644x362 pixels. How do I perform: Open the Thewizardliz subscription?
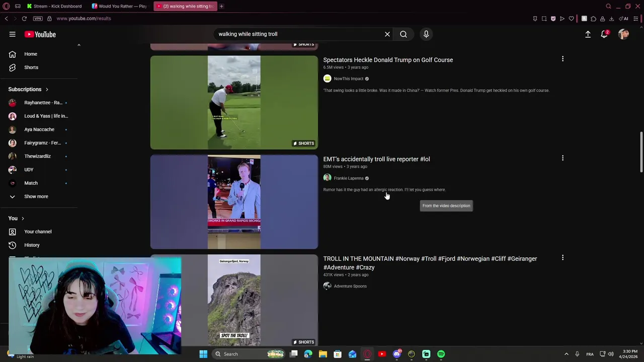point(38,156)
